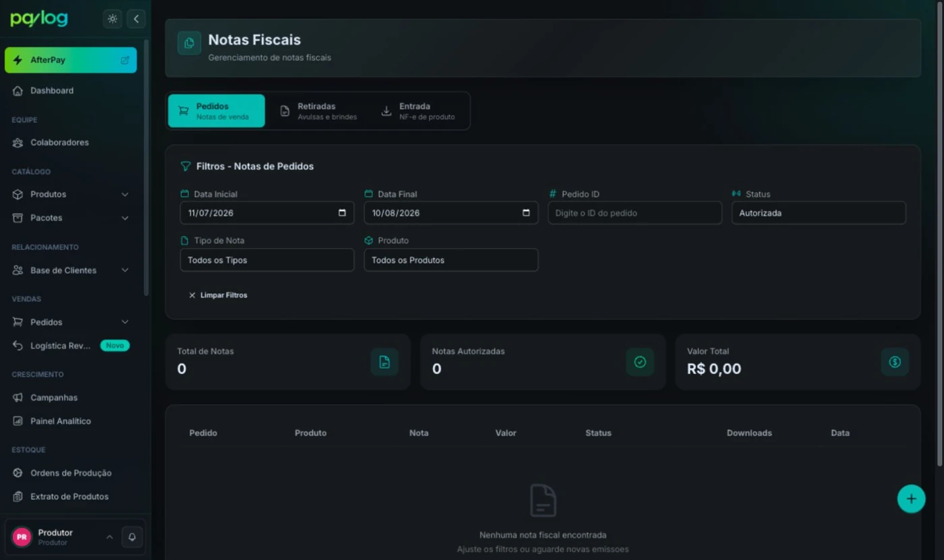Click the Notas Fiscais header icon
The height and width of the screenshot is (560, 944).
click(189, 43)
